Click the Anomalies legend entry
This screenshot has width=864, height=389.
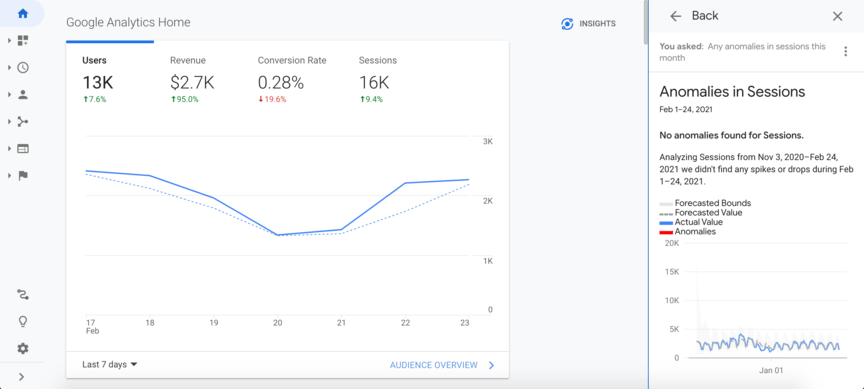tap(688, 231)
